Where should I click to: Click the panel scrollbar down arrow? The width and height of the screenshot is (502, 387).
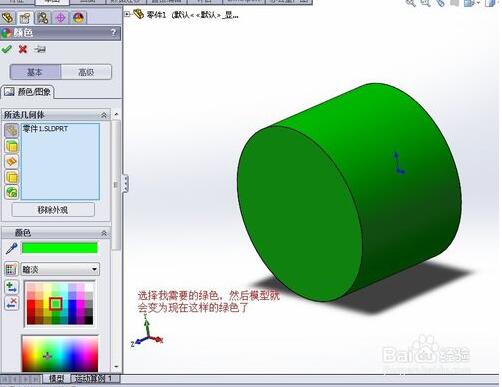point(116,367)
